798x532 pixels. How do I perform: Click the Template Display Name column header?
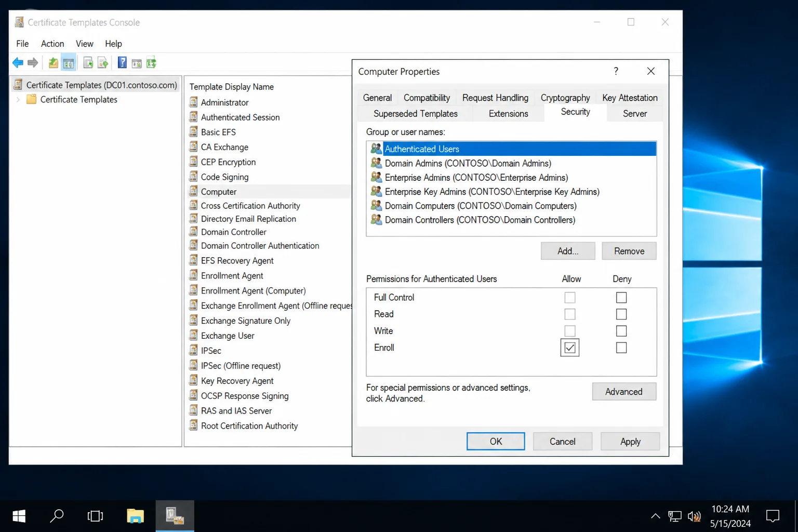coord(231,87)
